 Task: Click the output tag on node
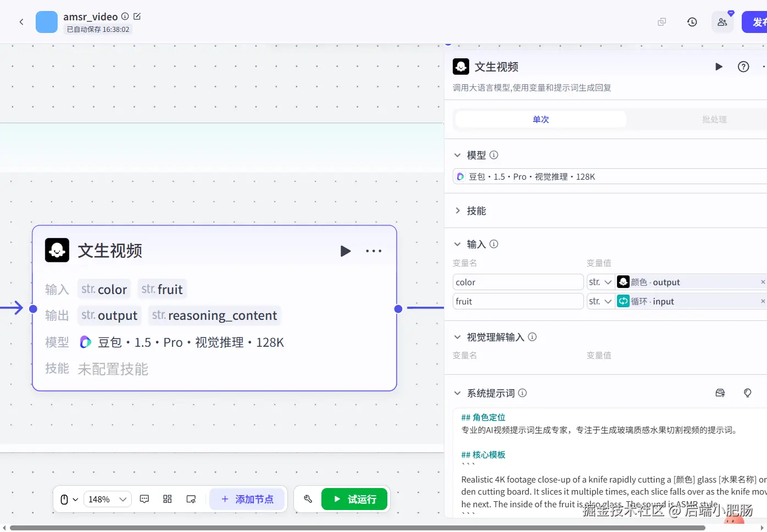pos(109,315)
